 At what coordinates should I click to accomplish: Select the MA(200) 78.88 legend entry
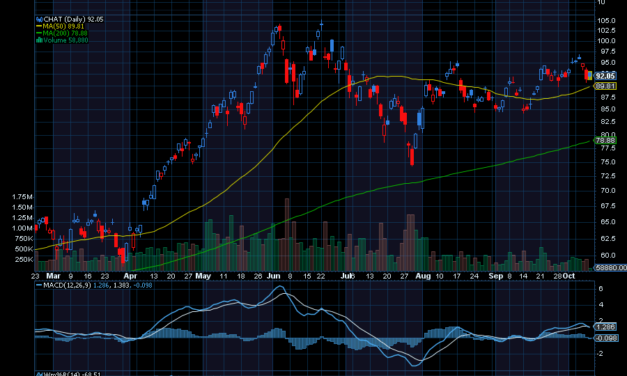point(65,33)
